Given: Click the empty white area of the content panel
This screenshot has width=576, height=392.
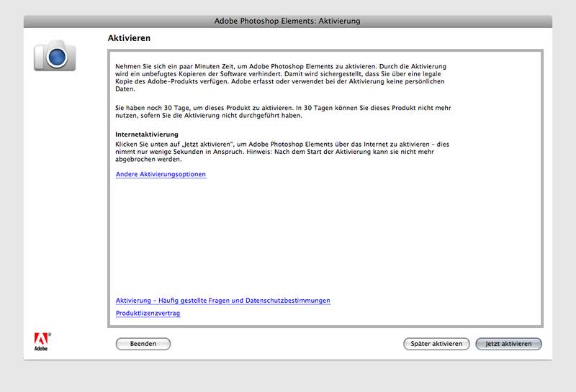Looking at the screenshot, I should click(324, 237).
